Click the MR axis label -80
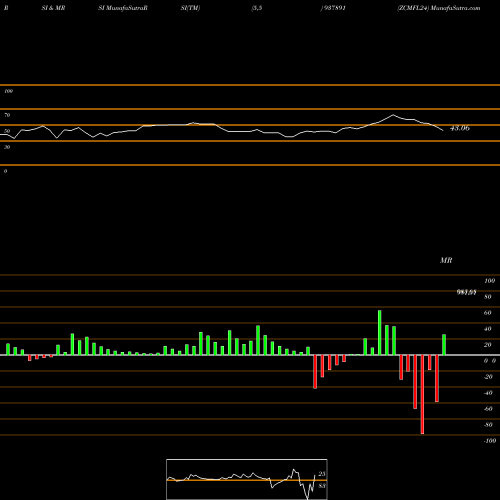 [488, 425]
